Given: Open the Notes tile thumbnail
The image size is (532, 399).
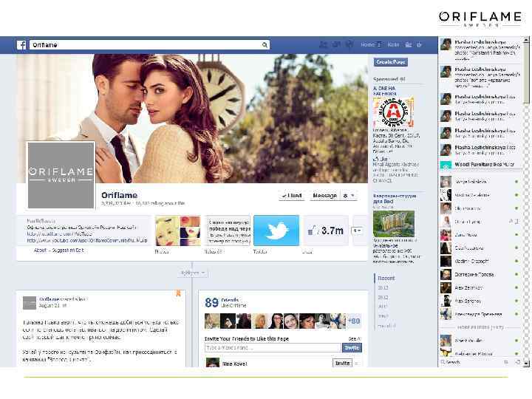Looking at the screenshot, I should [x=228, y=231].
